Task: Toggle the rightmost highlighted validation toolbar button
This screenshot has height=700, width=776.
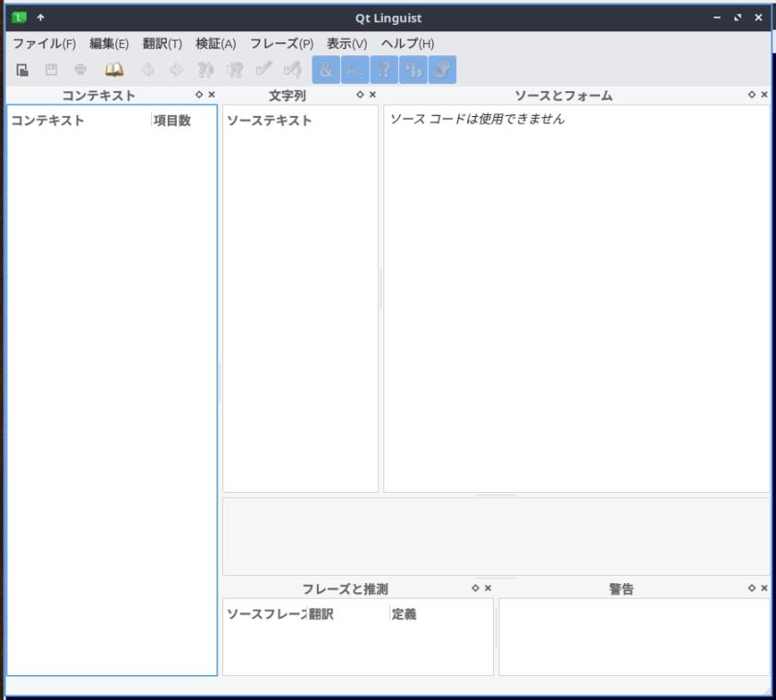Action: pos(442,70)
